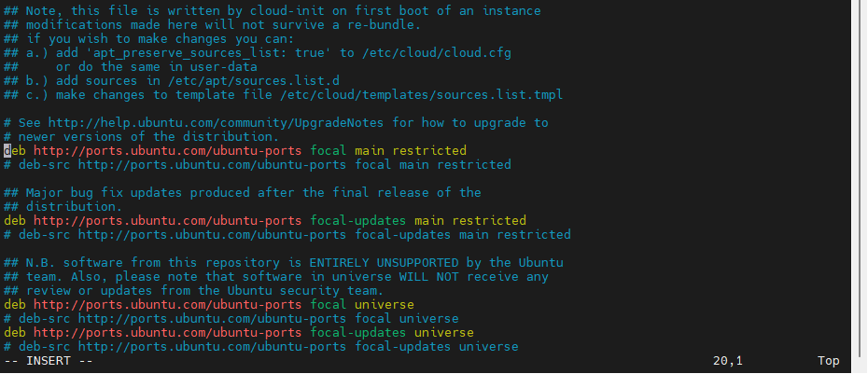Screen dimensions: 868x374
Task: Click 'universe' on uncommented deb focal-updates line
Action: click(444, 332)
